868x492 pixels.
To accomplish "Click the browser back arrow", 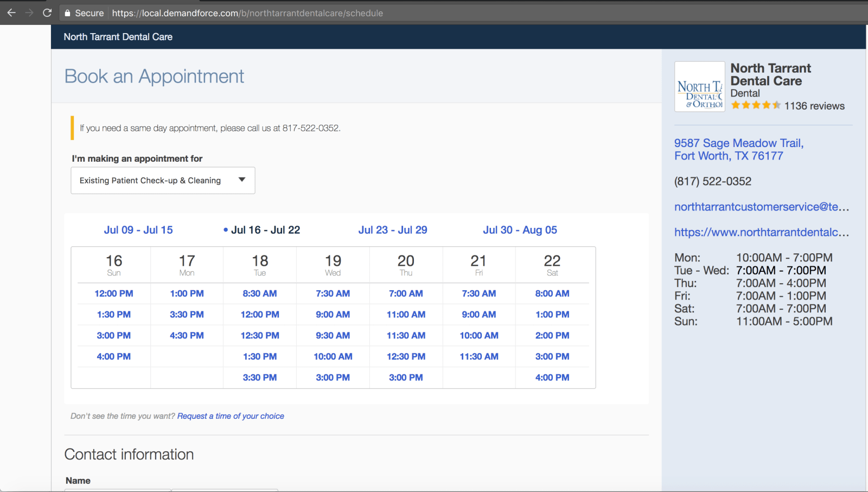I will (11, 12).
